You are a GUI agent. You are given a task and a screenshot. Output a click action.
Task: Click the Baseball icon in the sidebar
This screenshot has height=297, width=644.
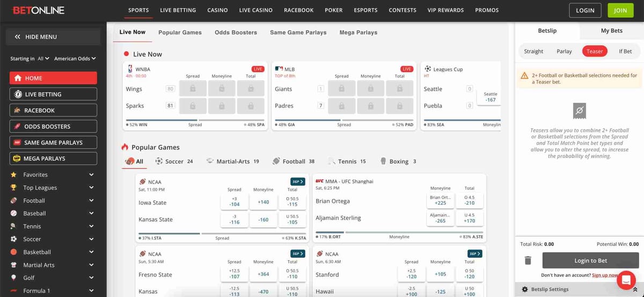pos(13,213)
